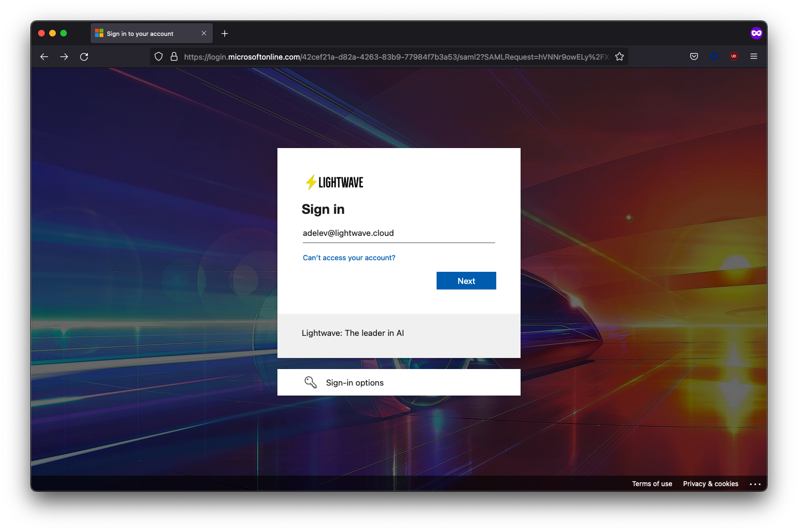Viewport: 798px width, 532px height.
Task: Open the Terms of use link
Action: click(x=652, y=484)
